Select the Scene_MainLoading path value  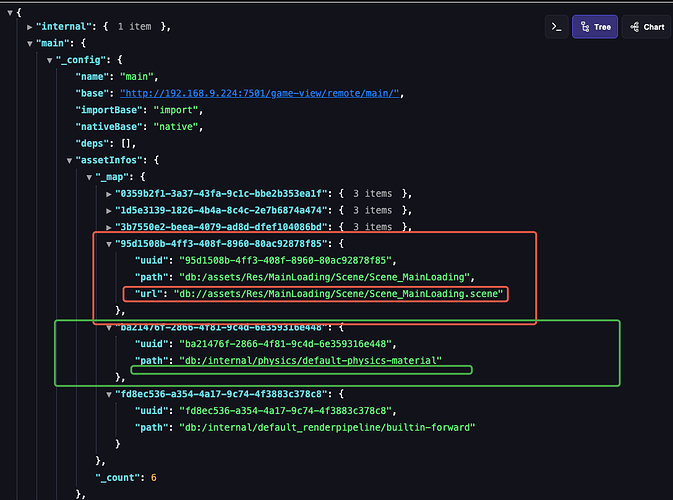[324, 277]
